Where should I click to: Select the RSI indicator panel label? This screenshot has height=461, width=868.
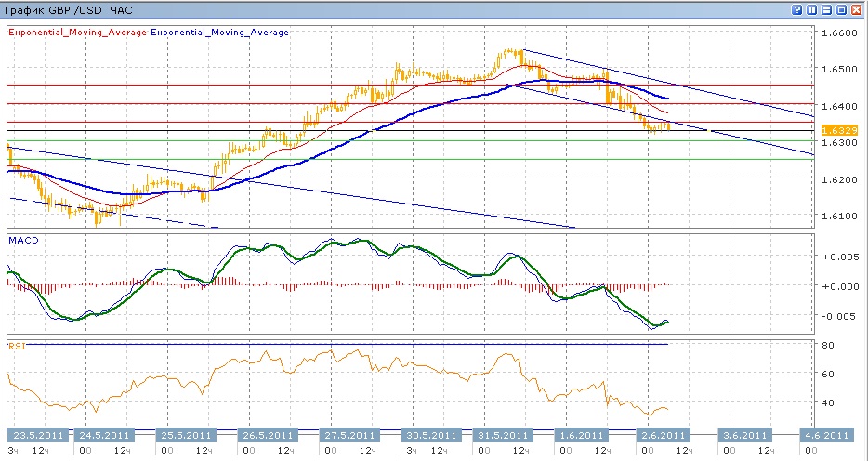tap(17, 346)
